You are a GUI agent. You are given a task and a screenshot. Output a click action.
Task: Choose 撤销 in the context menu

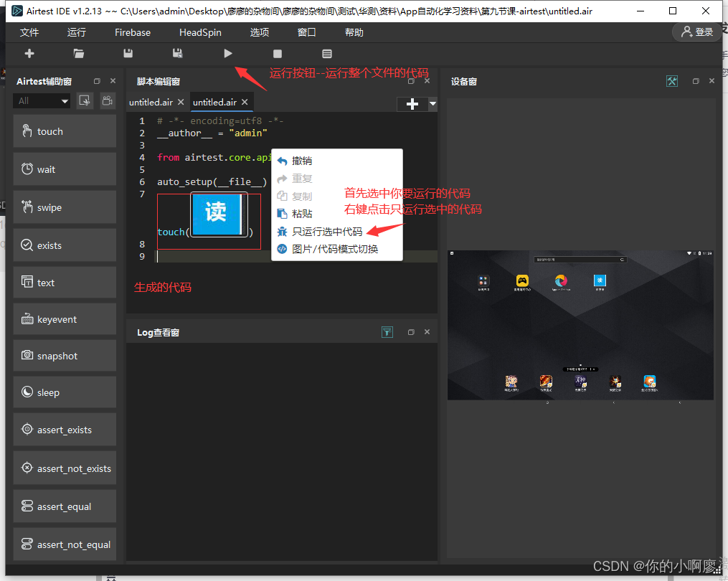tap(337, 161)
